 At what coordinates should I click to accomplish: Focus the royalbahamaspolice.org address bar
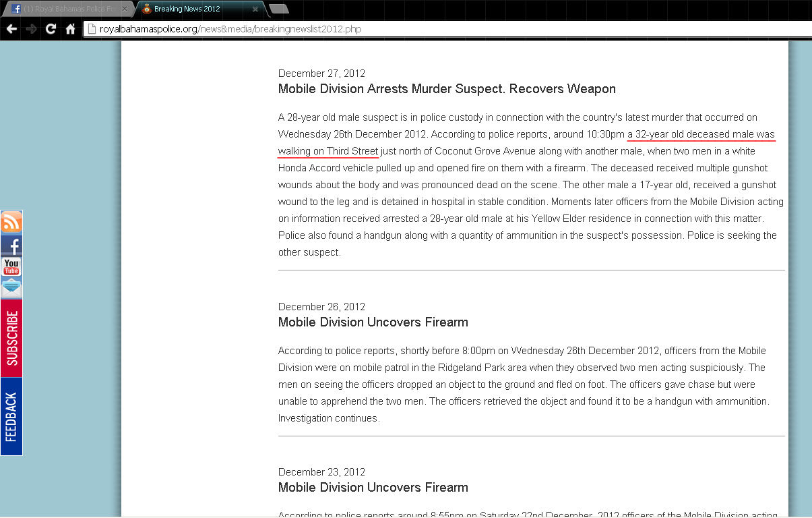404,29
